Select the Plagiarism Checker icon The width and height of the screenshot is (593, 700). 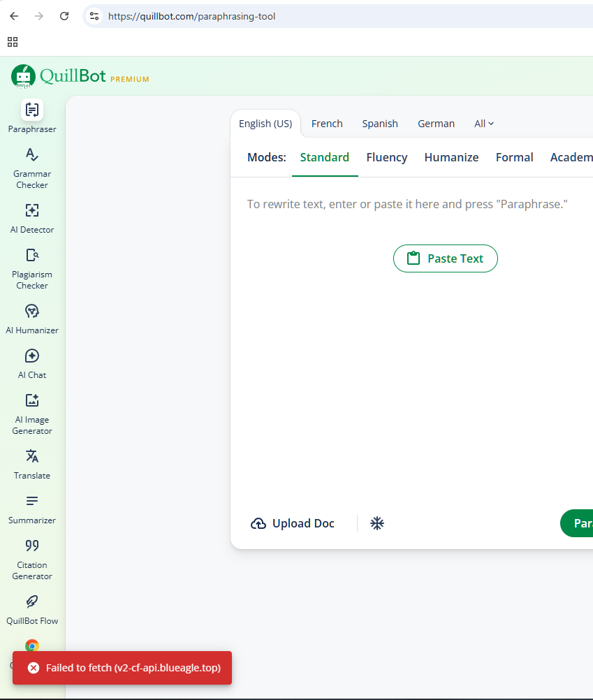[32, 256]
